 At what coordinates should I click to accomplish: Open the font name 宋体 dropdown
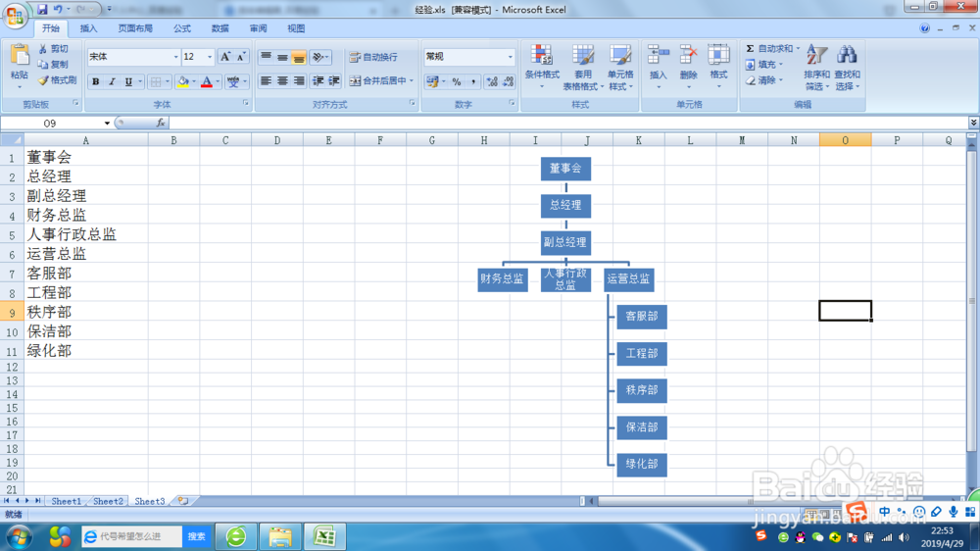175,57
